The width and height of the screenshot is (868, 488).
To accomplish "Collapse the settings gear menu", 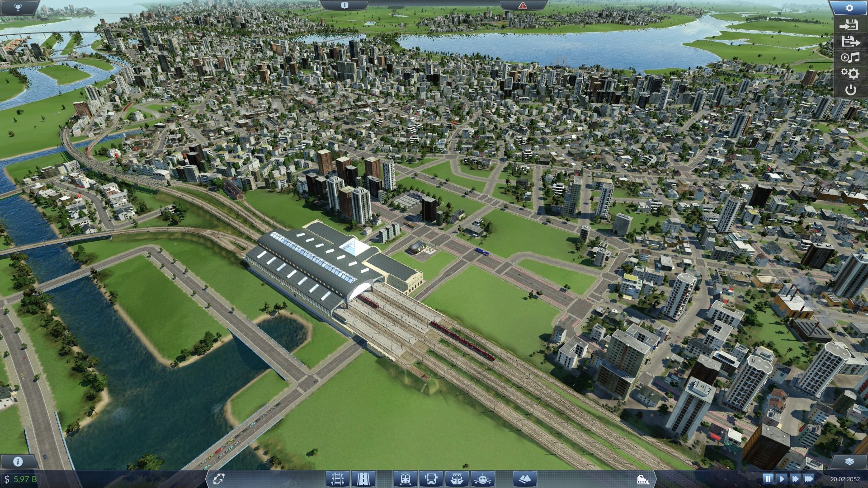I will coord(849,8).
